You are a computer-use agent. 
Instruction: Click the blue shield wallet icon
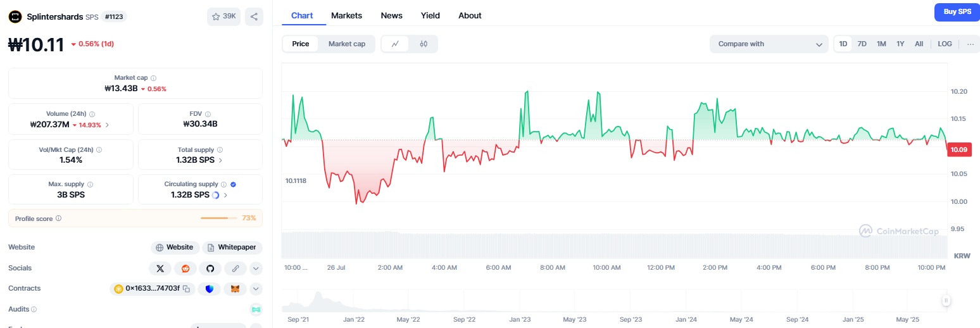point(210,289)
